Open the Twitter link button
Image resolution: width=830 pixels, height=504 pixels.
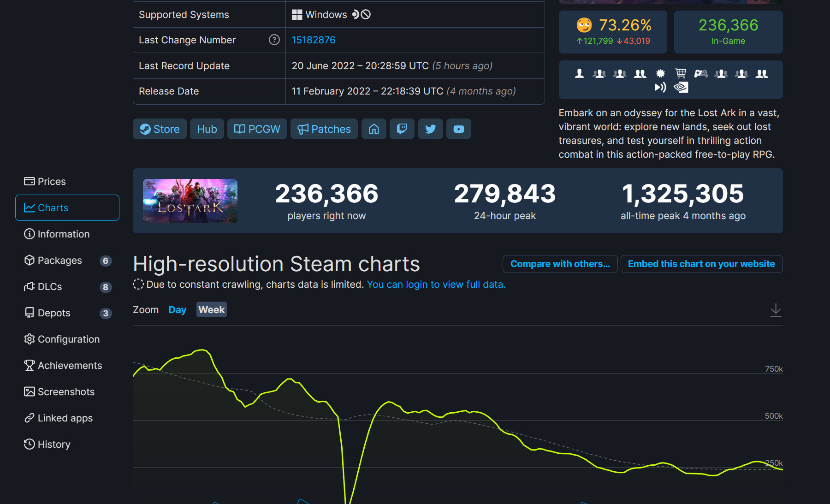(430, 129)
